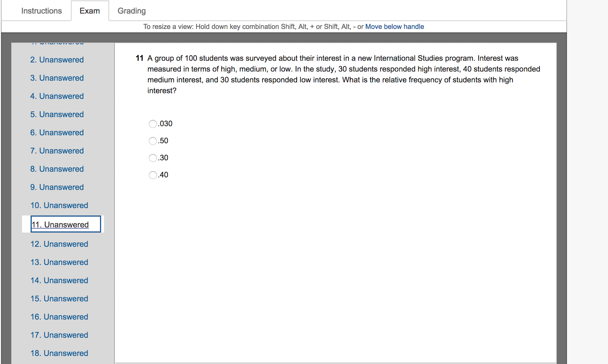608x364 pixels.
Task: Select question 9 Unanswered link
Action: [57, 187]
